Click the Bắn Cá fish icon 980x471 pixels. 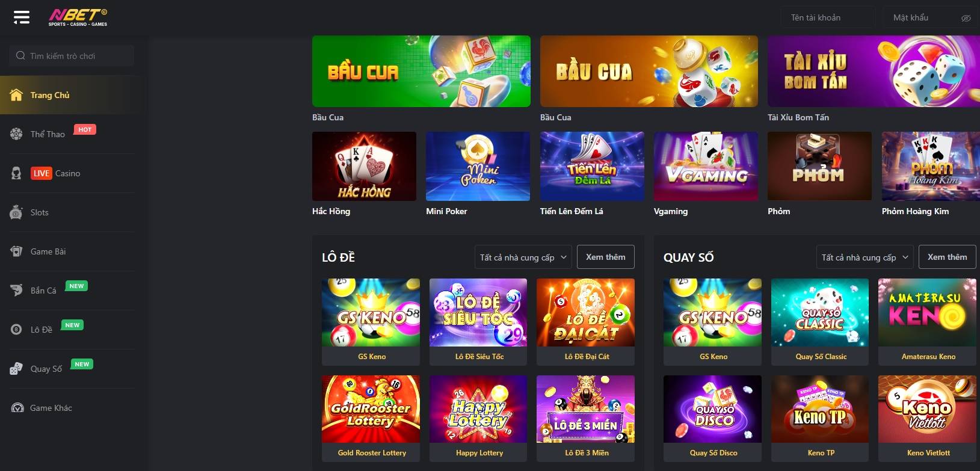pyautogui.click(x=16, y=291)
